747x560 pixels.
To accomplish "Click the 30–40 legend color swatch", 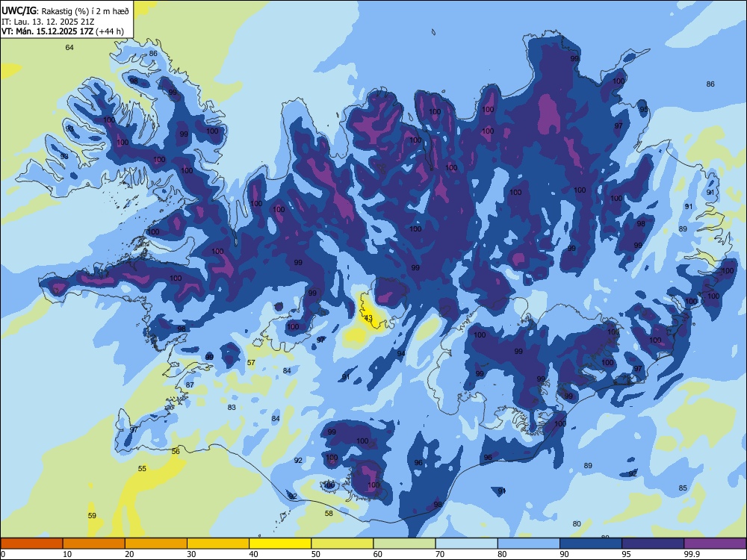I will 218,544.
